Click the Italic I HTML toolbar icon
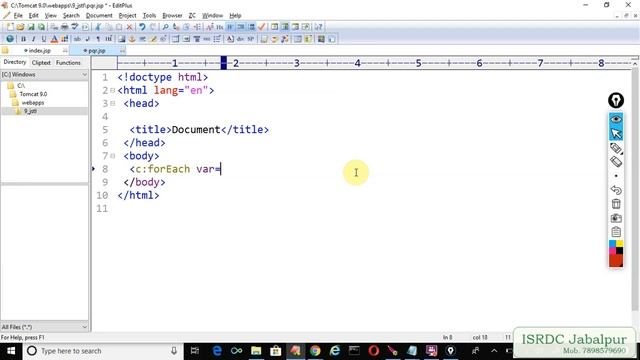Viewport: 640px width, 360px height. pyautogui.click(x=33, y=39)
